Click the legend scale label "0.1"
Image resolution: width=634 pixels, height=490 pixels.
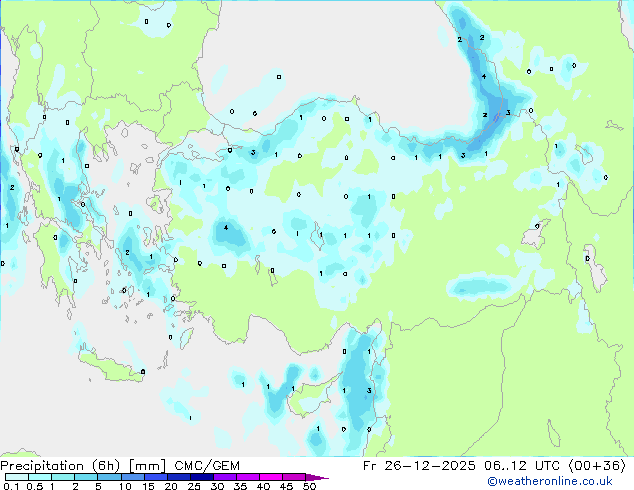9,486
